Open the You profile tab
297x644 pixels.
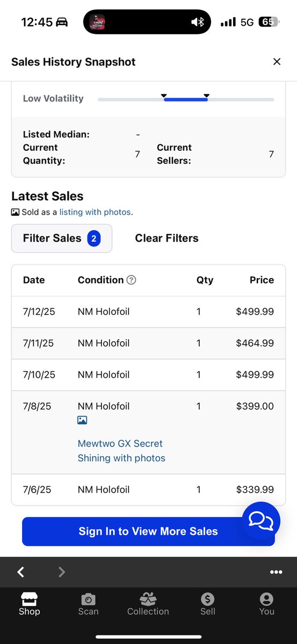266,604
